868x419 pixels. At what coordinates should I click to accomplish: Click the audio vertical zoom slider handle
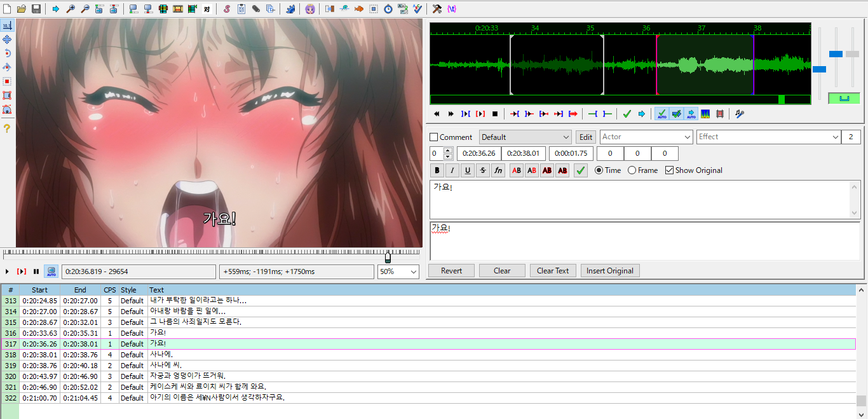(836, 54)
